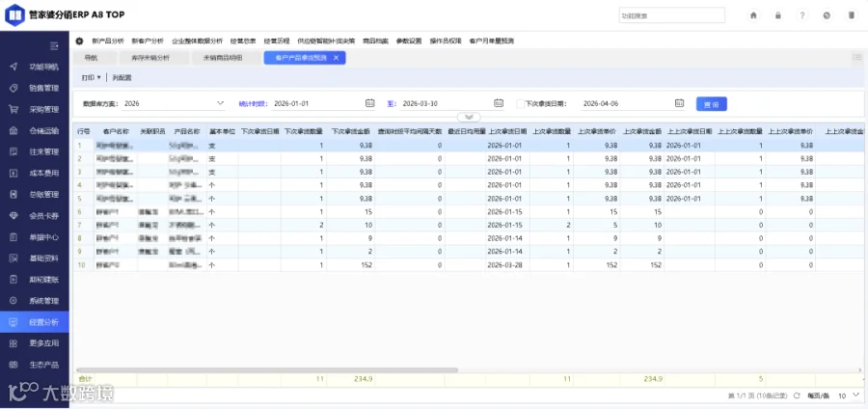Click the lock icon in top bar

coord(777,15)
